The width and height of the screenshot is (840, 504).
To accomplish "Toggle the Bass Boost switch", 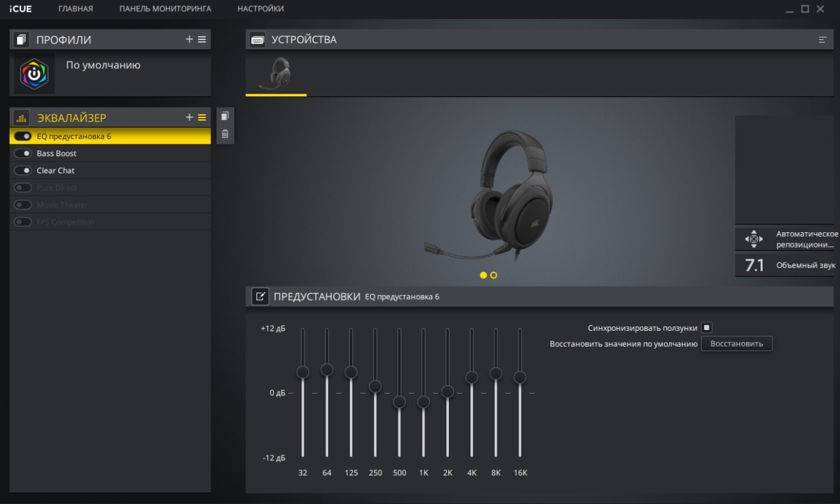I will 23,154.
